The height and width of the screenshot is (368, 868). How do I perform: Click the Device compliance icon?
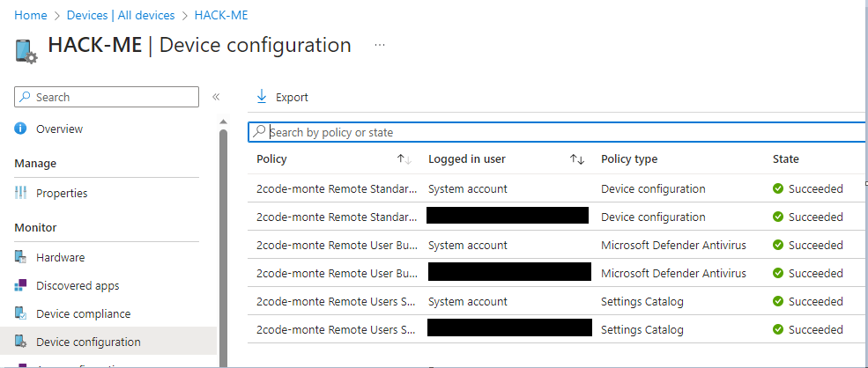click(x=21, y=313)
